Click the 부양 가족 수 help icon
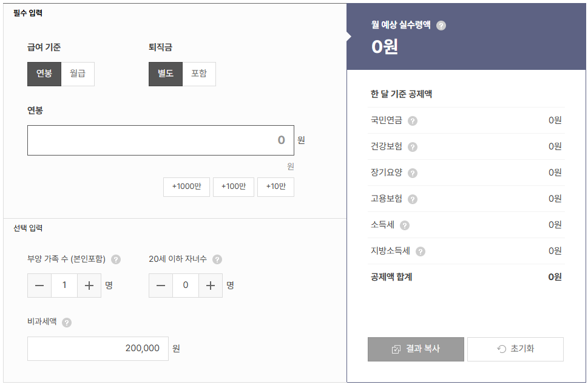This screenshot has width=588, height=387. coord(115,259)
